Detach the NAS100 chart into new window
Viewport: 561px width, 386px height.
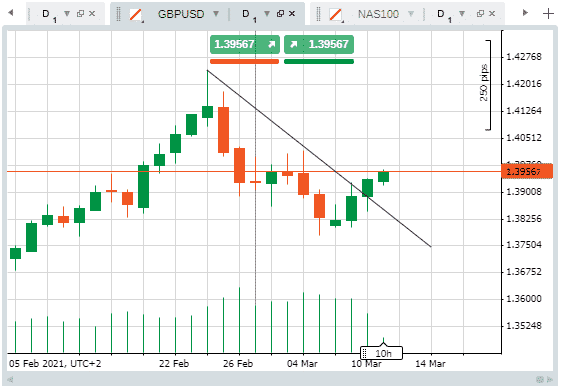(480, 14)
